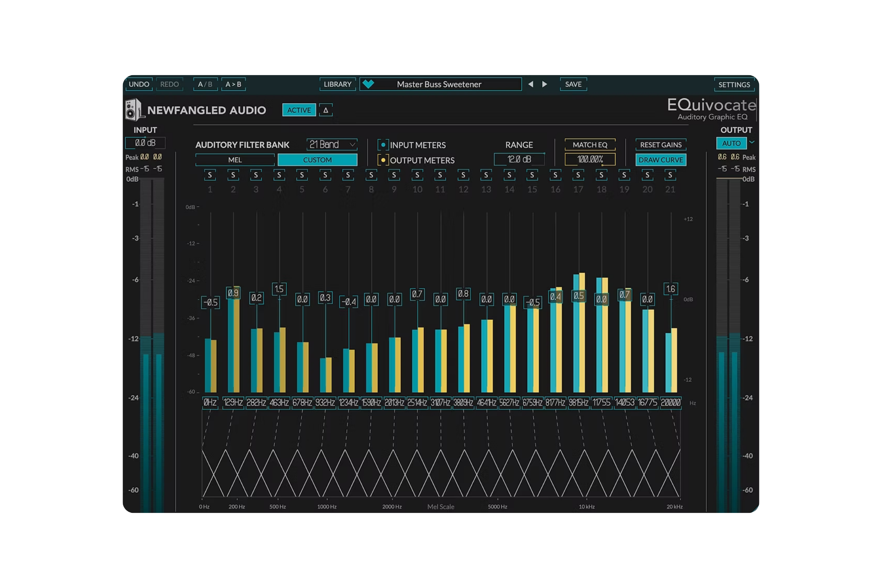
Task: Open the Master Buss Sweetener preset selector
Action: point(440,84)
